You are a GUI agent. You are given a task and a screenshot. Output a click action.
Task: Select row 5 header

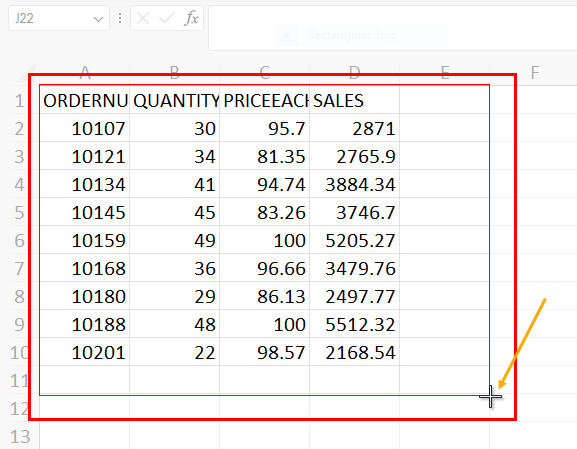(20, 212)
